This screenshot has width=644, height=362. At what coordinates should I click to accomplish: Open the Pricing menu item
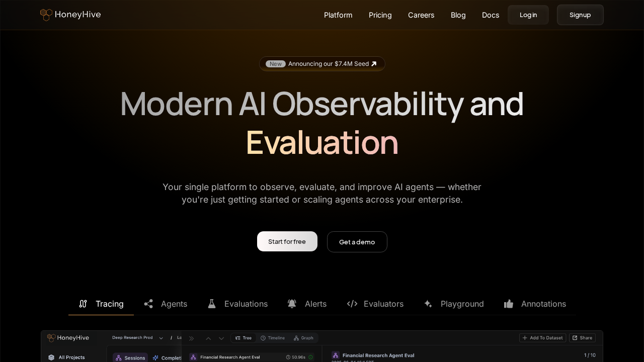(x=380, y=15)
